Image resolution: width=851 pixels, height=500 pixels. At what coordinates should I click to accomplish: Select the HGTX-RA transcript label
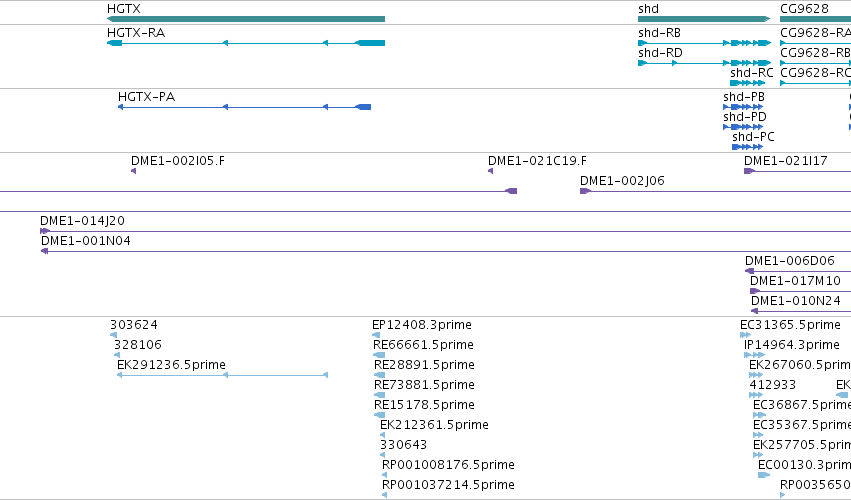pyautogui.click(x=136, y=33)
